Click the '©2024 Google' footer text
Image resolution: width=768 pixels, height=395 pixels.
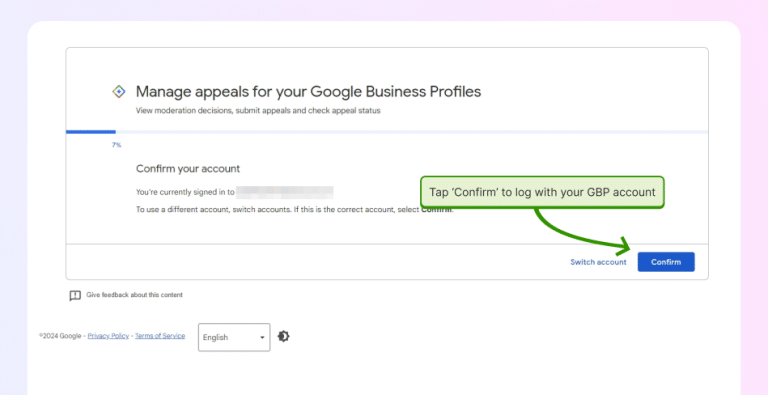point(60,336)
